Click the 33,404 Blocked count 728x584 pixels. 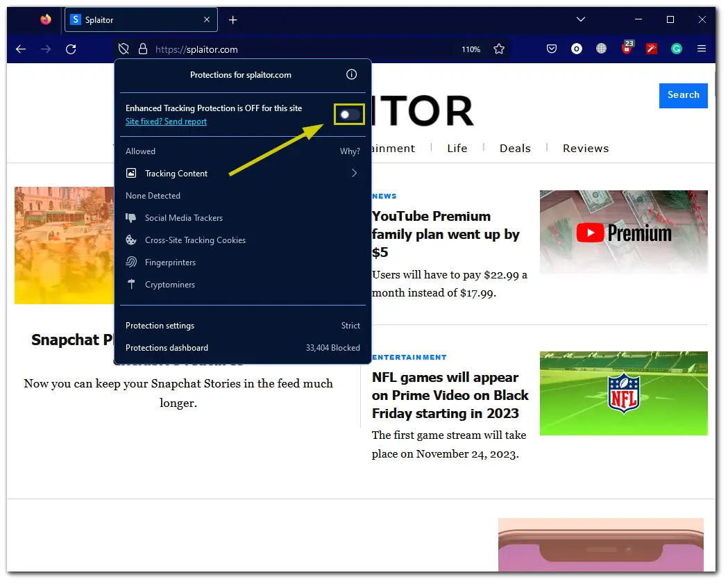click(x=333, y=348)
